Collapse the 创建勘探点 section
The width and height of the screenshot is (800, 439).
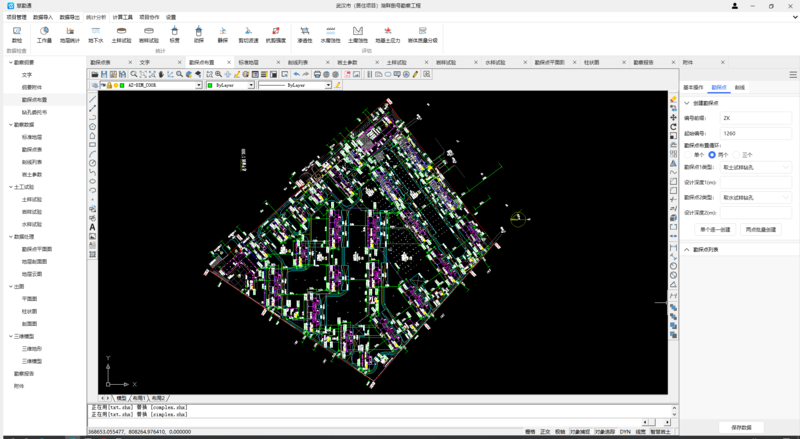687,103
